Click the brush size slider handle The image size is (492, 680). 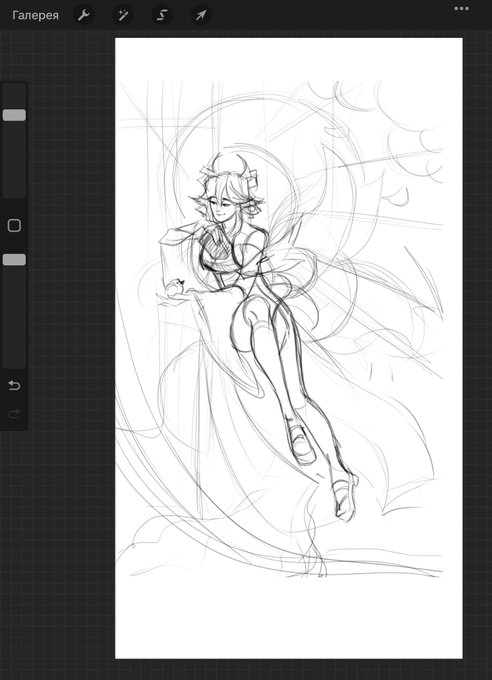click(14, 115)
